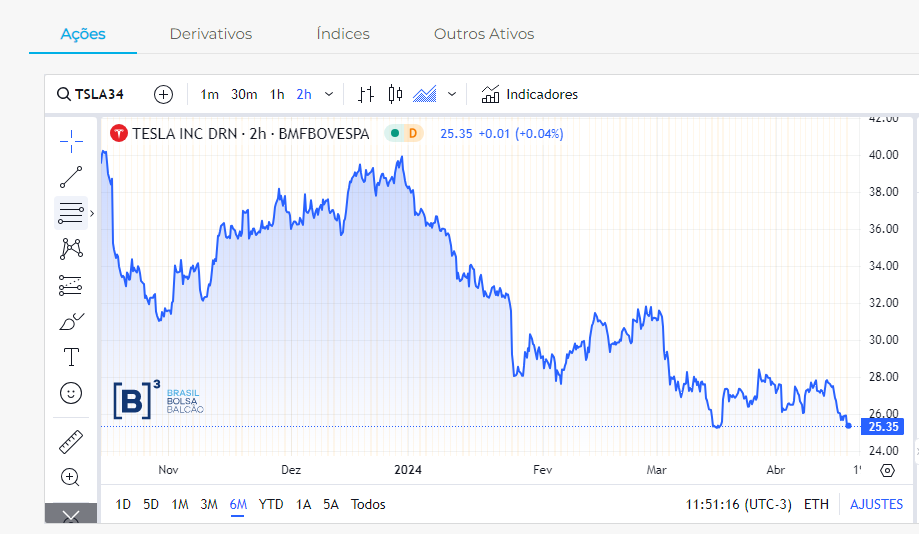Click the 2024 label on time axis
The height and width of the screenshot is (534, 919).
pyautogui.click(x=408, y=470)
